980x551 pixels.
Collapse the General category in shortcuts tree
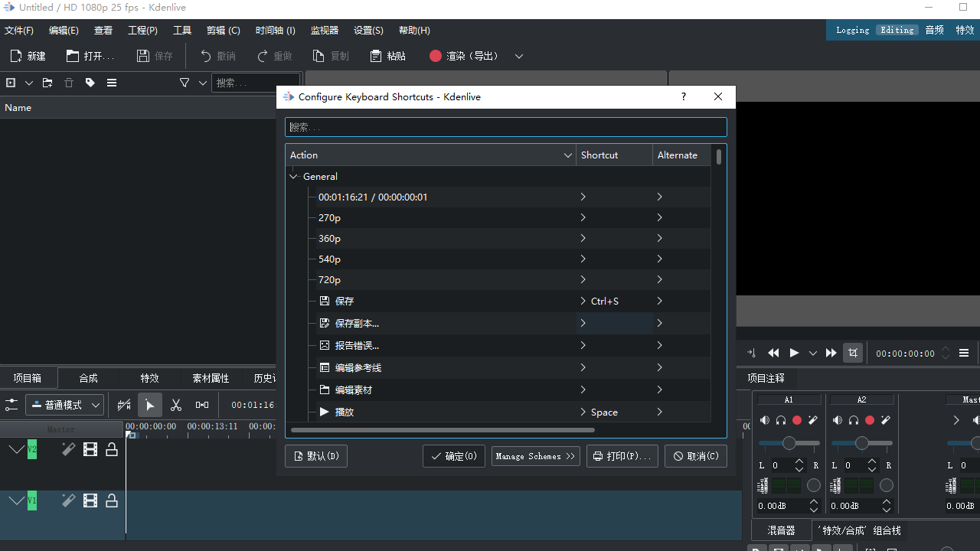click(x=294, y=177)
